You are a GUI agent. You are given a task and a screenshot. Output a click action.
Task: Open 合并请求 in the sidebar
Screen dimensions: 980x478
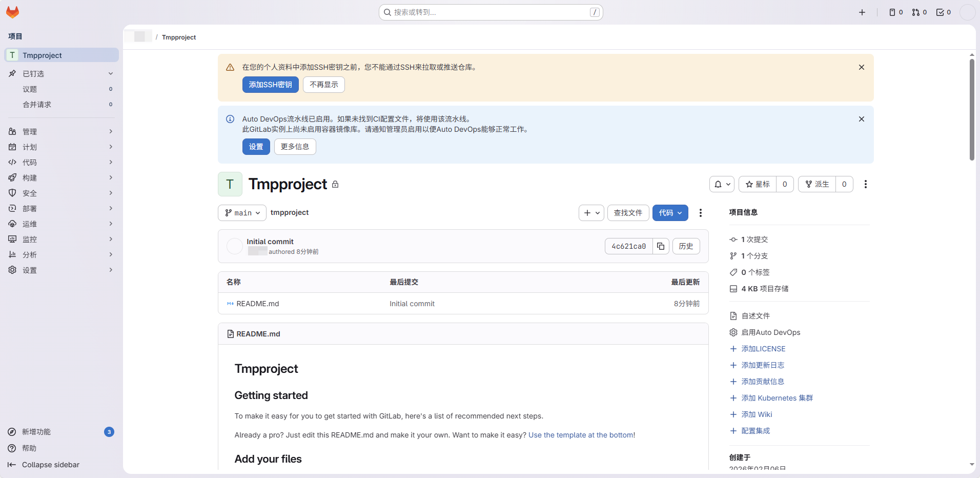[x=37, y=105]
